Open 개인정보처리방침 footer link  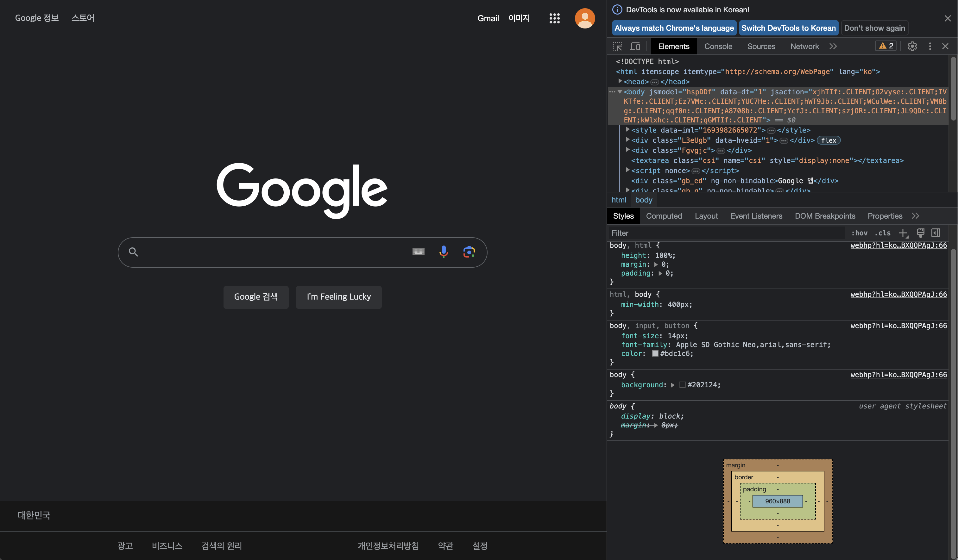pos(388,546)
